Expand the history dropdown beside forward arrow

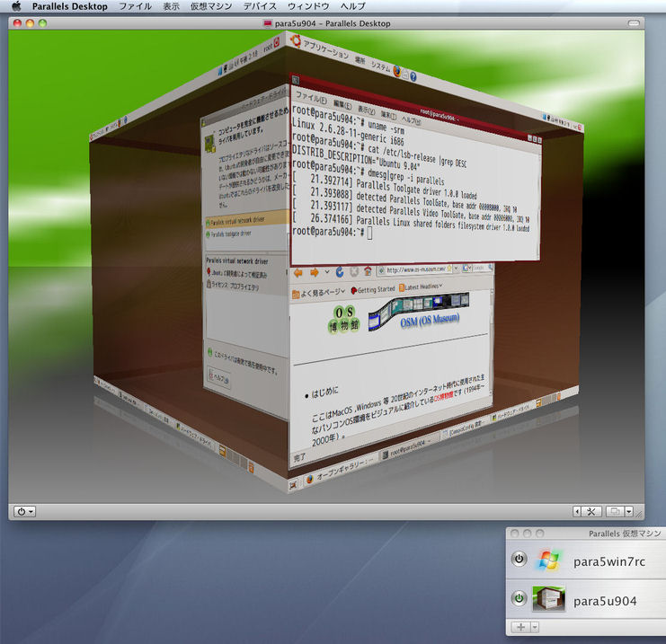coord(326,271)
